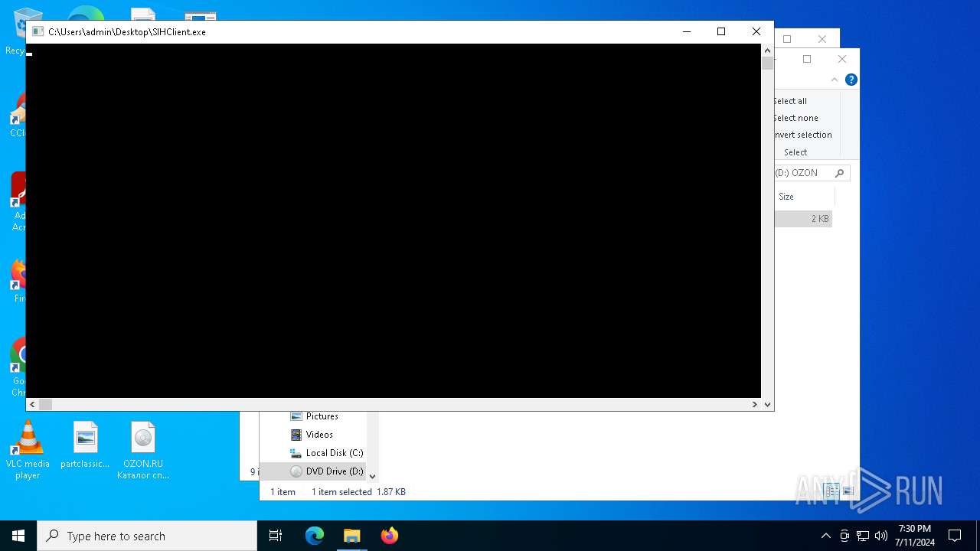Click Select none in File Explorer ribbon

pos(795,118)
